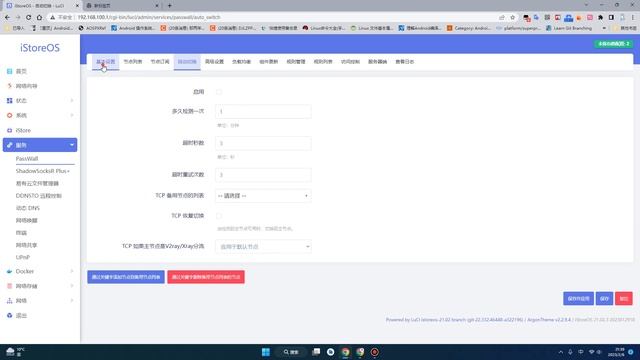Click the weather widget on the taskbar
Image resolution: width=640 pixels, height=360 pixels.
pos(15,351)
